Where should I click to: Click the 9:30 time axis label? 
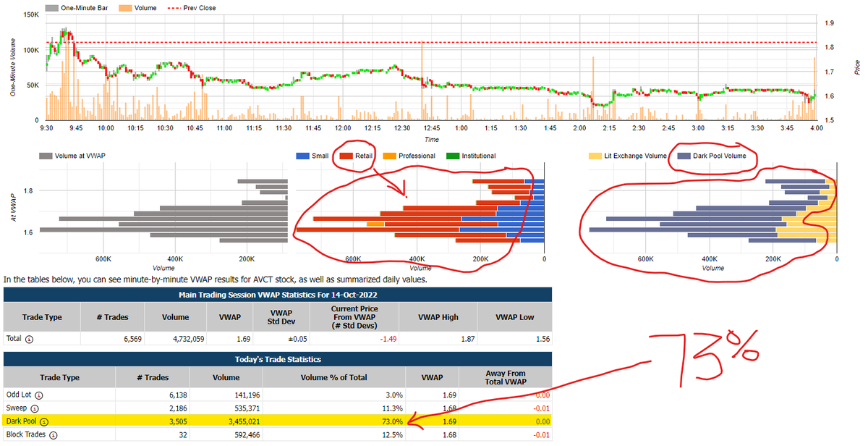click(46, 128)
